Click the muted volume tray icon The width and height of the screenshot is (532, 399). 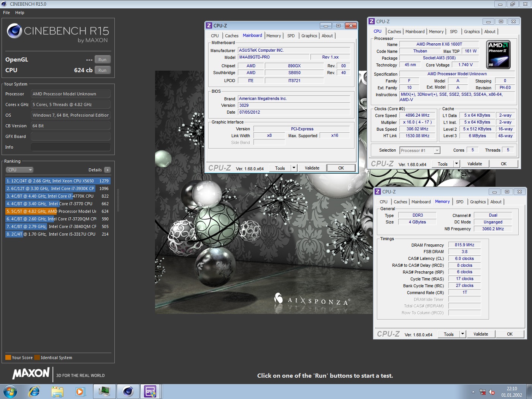coord(491,392)
